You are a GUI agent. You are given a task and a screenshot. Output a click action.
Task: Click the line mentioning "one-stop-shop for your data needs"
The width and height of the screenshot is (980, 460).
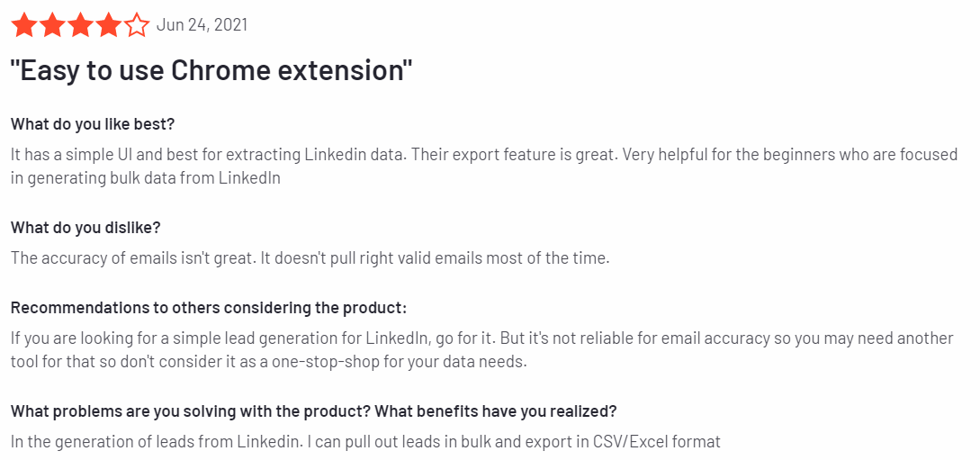click(x=269, y=363)
